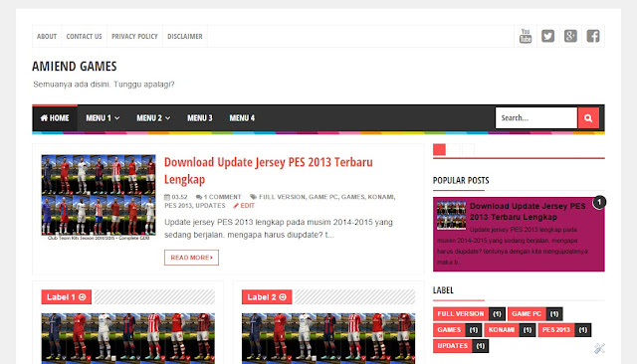Open the PRIVACY POLICY page link

134,36
